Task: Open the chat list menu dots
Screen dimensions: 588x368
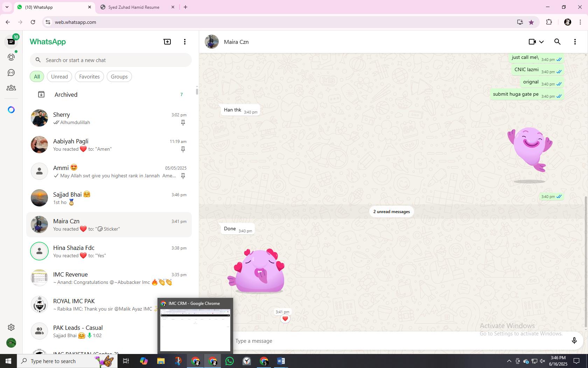Action: [185, 42]
